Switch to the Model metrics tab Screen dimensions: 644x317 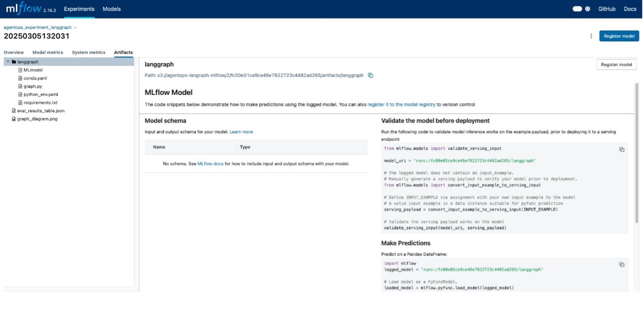coord(48,52)
